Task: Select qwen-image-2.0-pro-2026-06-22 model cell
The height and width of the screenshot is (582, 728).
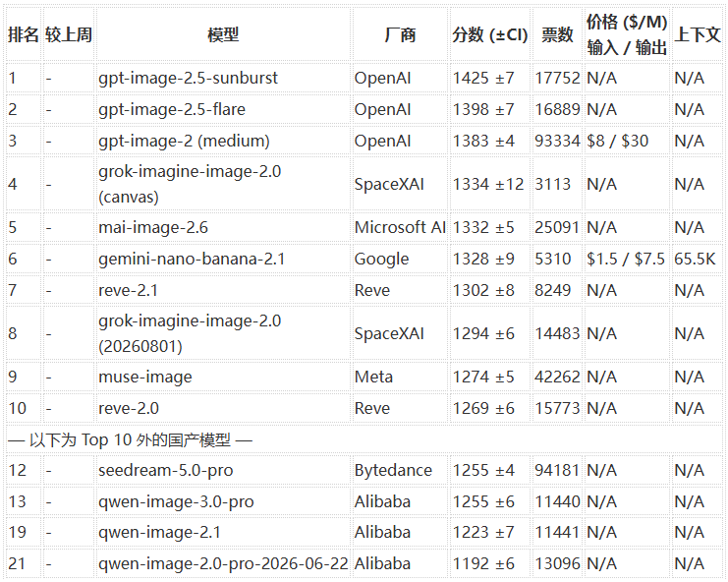Action: tap(223, 564)
